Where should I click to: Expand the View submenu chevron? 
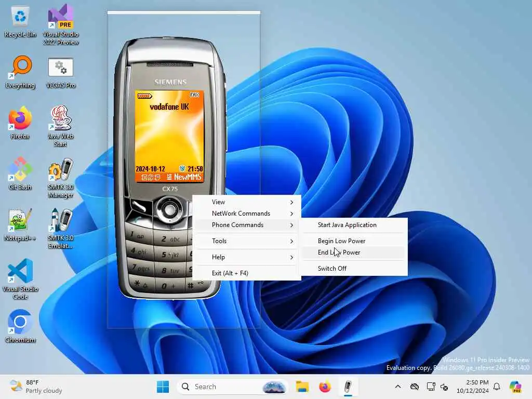point(292,202)
